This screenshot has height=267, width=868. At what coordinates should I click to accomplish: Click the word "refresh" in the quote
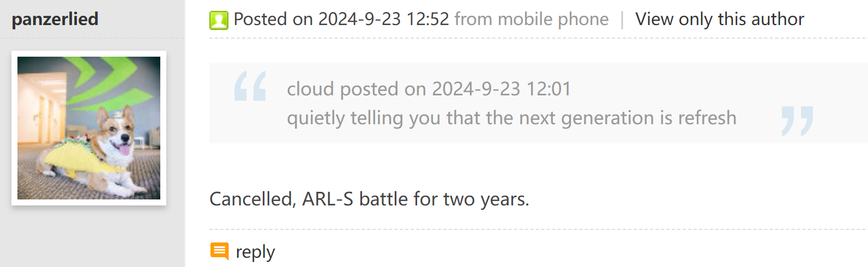tap(707, 118)
